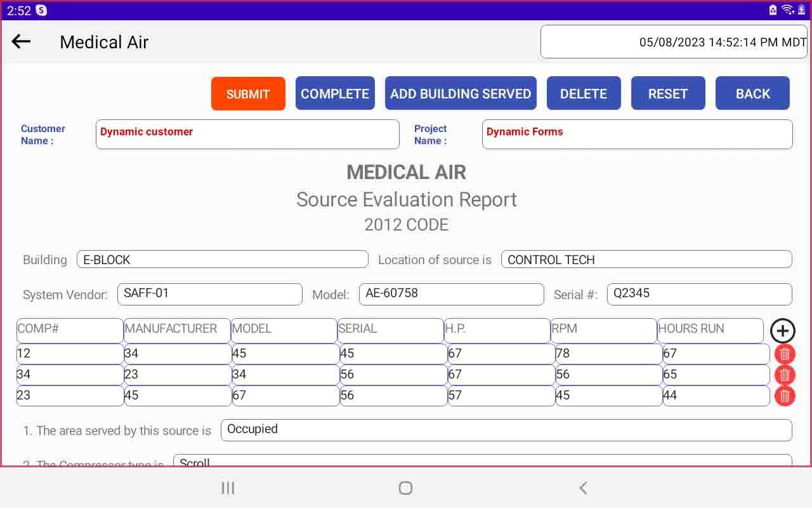The width and height of the screenshot is (812, 508).
Task: Click the RESET button
Action: tap(668, 93)
